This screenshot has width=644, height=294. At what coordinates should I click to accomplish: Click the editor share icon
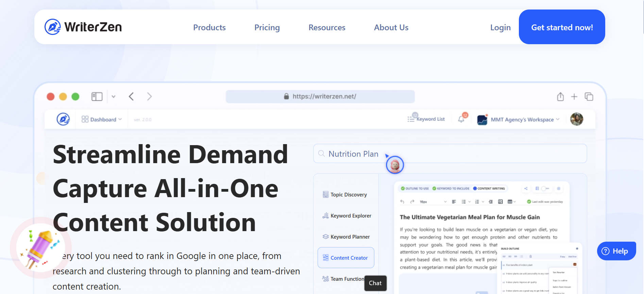tap(526, 188)
